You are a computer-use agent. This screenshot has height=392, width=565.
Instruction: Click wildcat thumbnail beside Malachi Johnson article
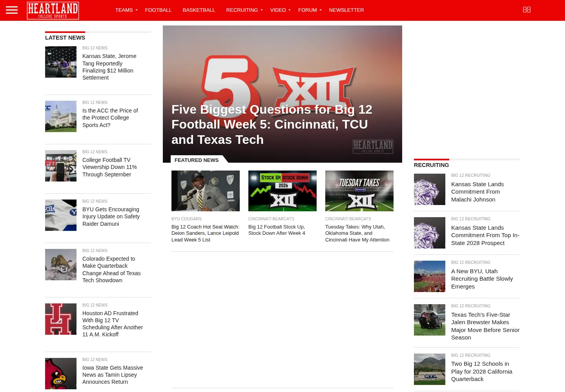(430, 189)
